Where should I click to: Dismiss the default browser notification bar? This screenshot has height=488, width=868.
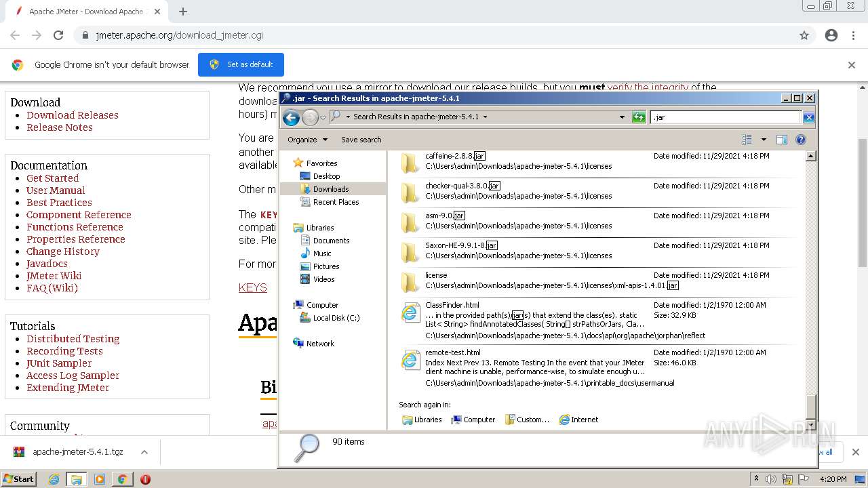click(852, 65)
